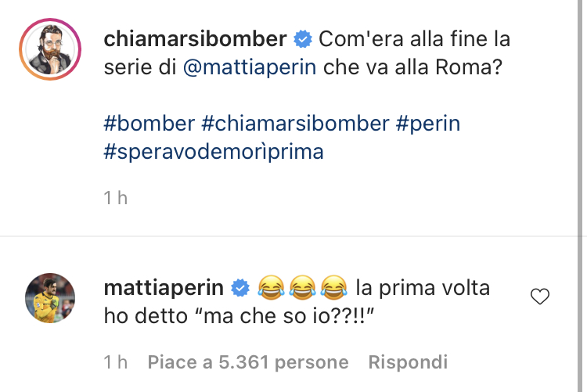Click the caption's "1 h" timestamp
587x392 pixels.
115,198
